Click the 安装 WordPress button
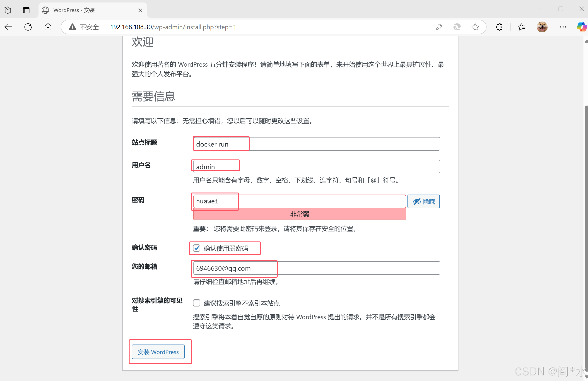 [158, 352]
